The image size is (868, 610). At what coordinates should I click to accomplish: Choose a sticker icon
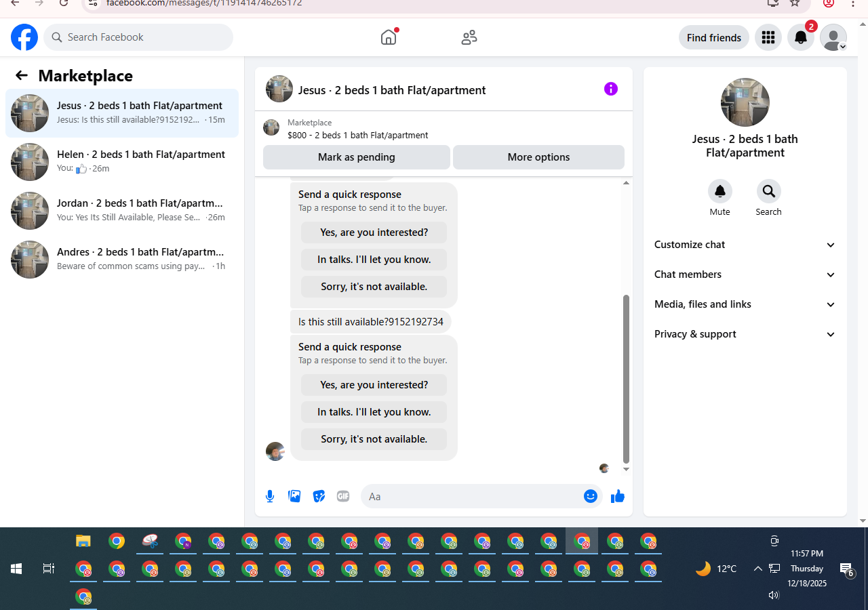click(x=319, y=496)
